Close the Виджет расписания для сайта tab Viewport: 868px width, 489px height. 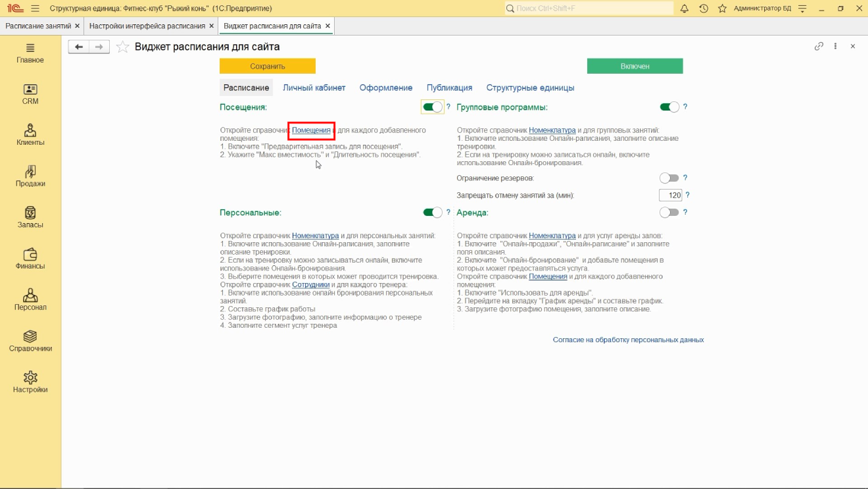(327, 26)
